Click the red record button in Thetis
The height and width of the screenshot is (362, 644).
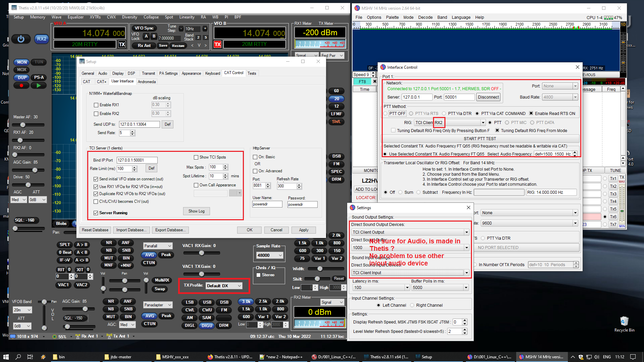21,85
